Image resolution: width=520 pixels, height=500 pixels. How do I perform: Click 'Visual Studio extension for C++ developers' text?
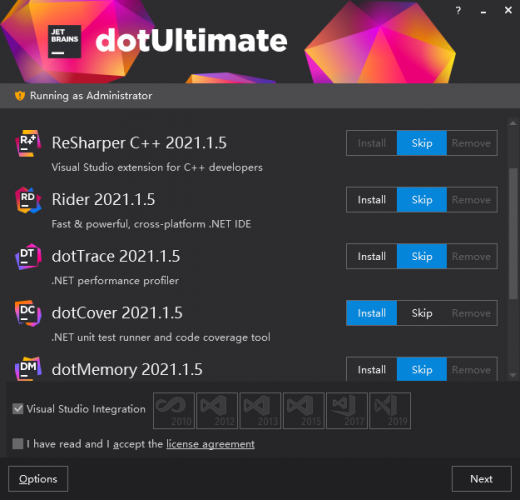[157, 167]
